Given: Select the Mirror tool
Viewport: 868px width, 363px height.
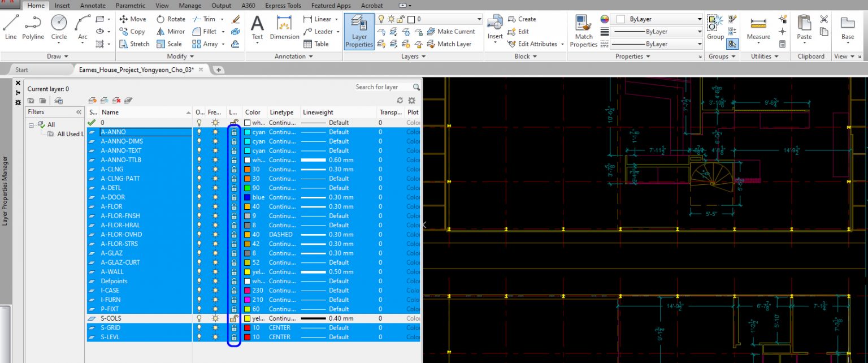Looking at the screenshot, I should coord(170,31).
